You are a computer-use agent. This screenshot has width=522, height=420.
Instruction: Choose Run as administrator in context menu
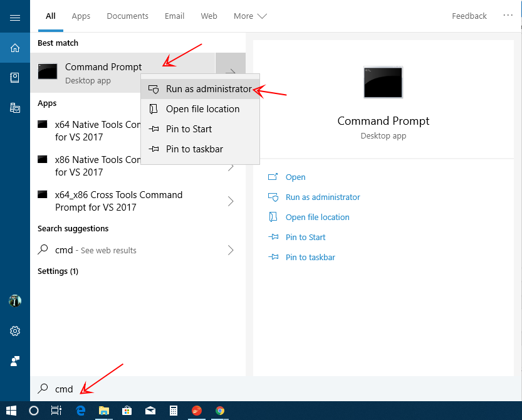(x=200, y=89)
